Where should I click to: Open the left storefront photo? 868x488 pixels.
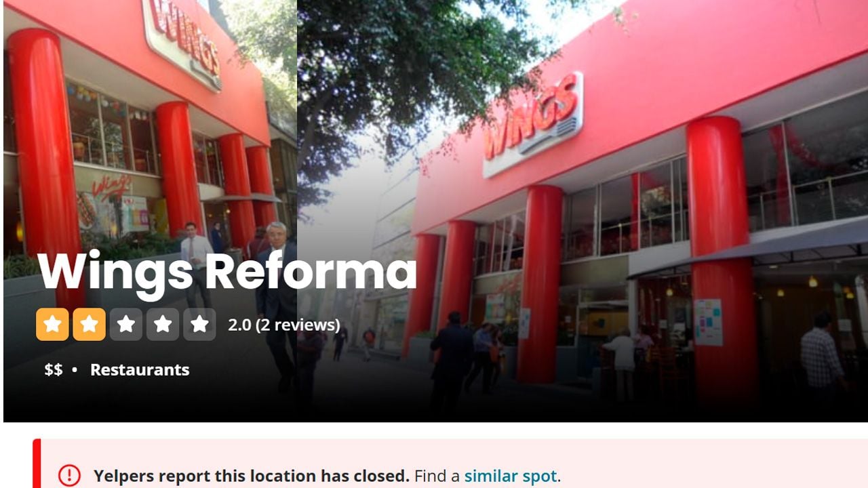(150, 211)
